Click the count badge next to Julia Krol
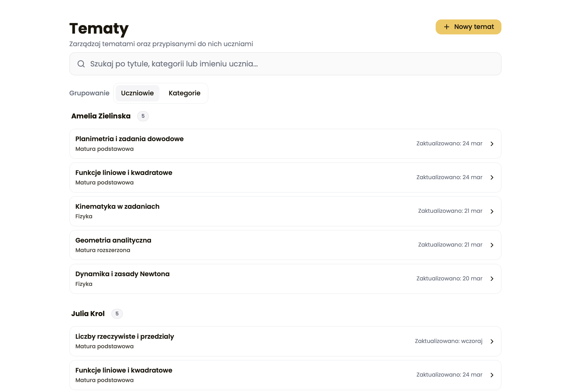The image size is (564, 392). point(117,314)
